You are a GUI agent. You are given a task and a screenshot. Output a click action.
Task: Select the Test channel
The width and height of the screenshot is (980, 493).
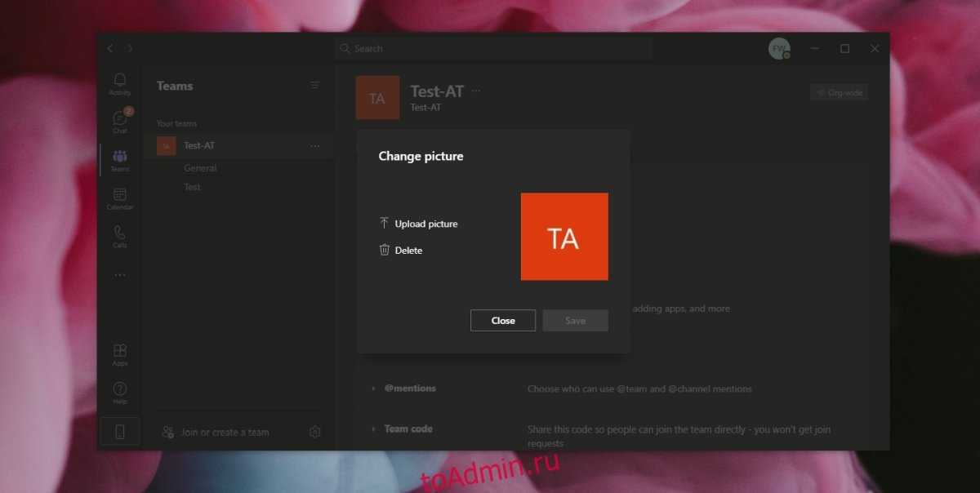tap(192, 187)
